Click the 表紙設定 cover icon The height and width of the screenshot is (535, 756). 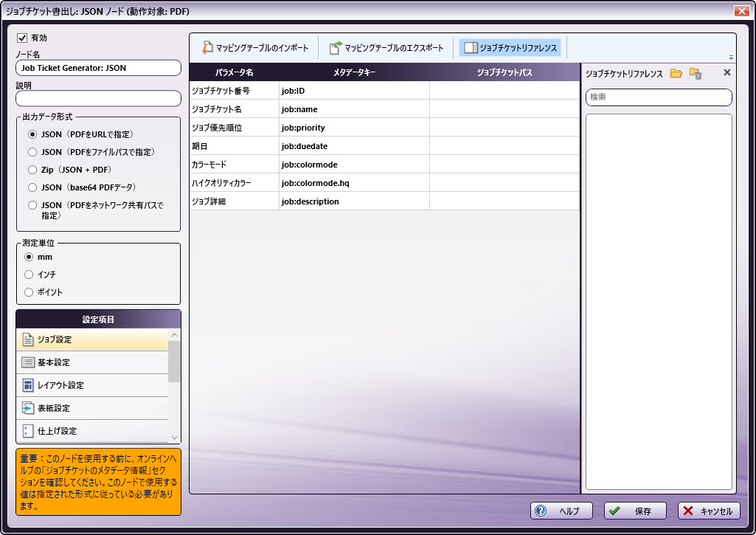[28, 407]
